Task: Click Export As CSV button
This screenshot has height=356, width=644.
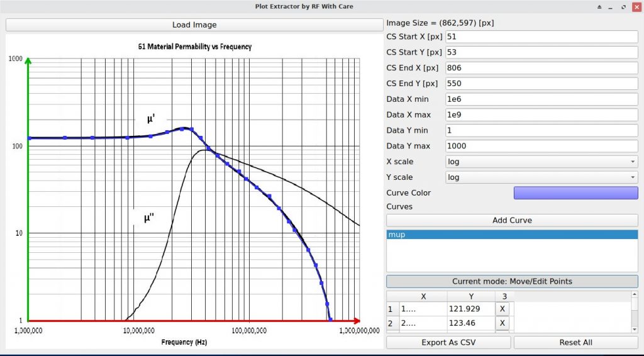Action: 448,343
